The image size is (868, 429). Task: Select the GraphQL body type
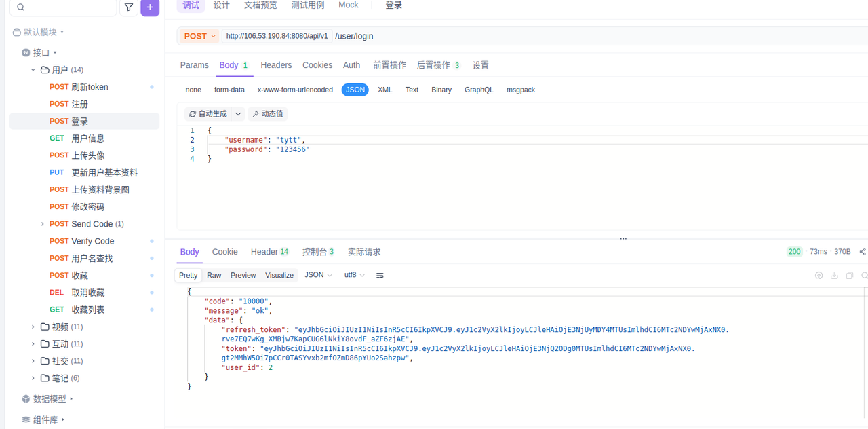(479, 90)
